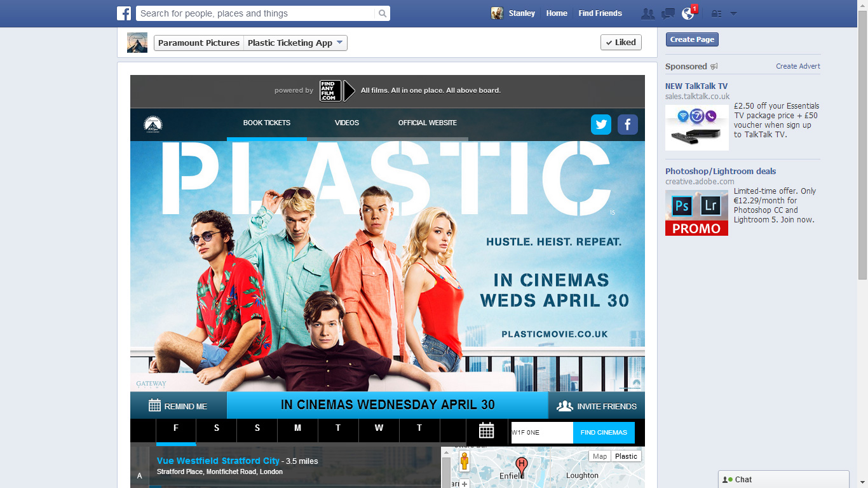Click the A marker for Vue Westfield
This screenshot has width=868, height=488.
[x=140, y=475]
